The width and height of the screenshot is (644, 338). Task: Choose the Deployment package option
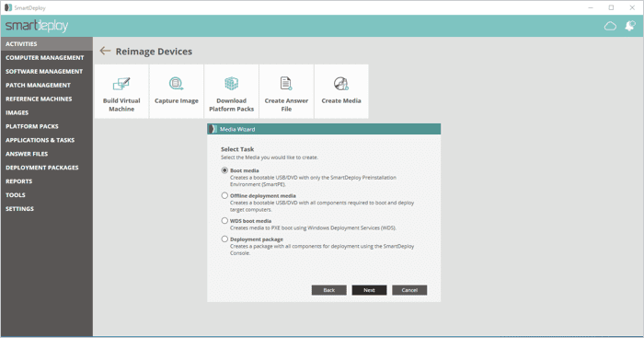[x=224, y=239]
